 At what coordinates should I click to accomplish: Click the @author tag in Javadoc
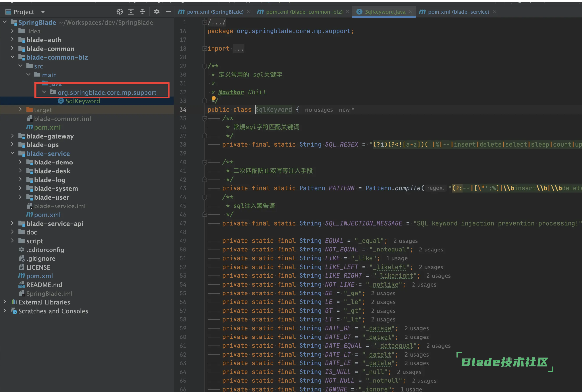(x=231, y=92)
